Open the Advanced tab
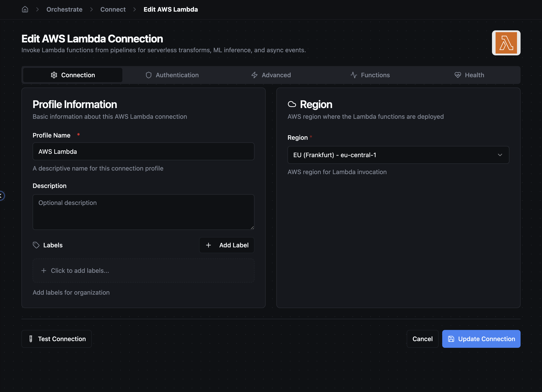 click(271, 75)
